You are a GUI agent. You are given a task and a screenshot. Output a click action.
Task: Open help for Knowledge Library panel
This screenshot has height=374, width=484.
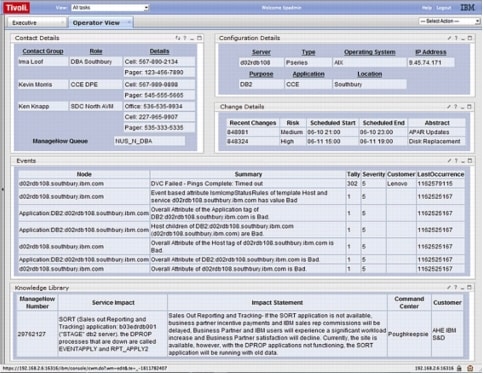tap(456, 287)
